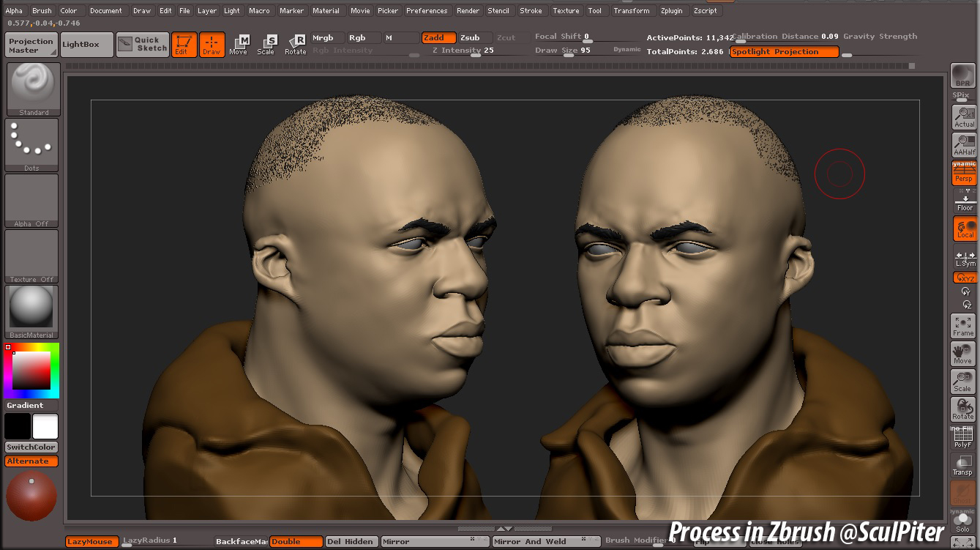Viewport: 980px width, 550px height.
Task: Click the BPR render icon
Action: [962, 75]
